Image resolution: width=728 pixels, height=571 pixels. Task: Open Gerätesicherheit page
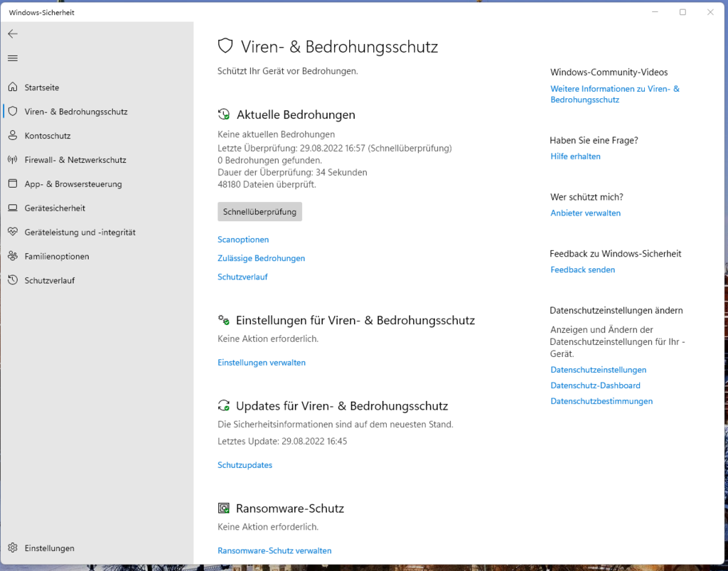point(55,208)
